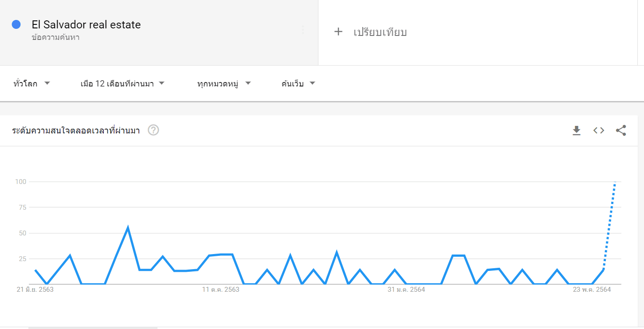Viewport: 644px width, 329px height.
Task: Open the embed code icon
Action: pos(599,130)
